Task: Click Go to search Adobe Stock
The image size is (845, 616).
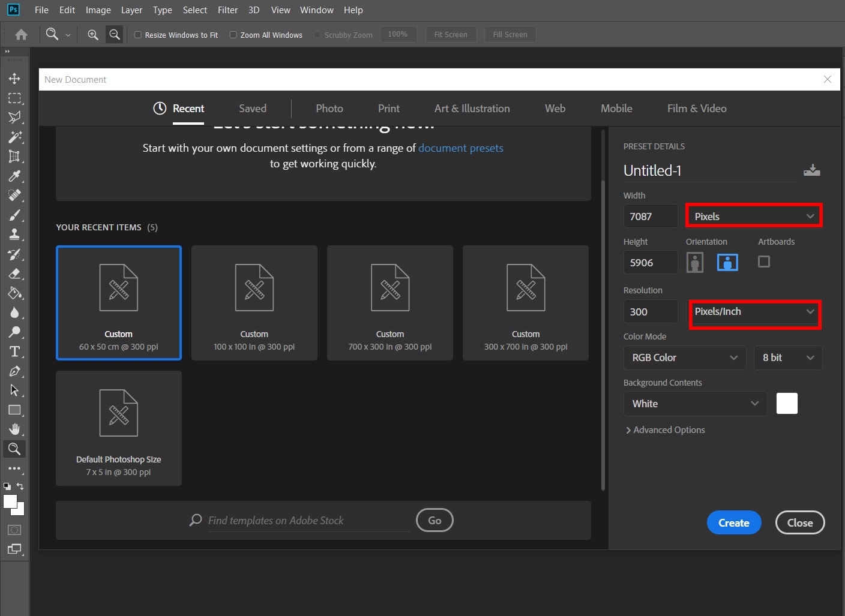Action: point(435,521)
